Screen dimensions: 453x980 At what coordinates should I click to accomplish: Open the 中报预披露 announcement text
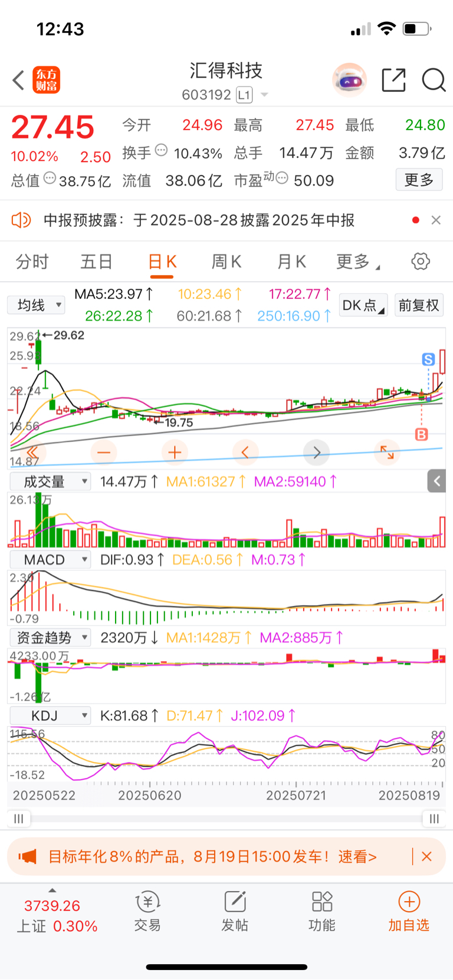coord(199,220)
